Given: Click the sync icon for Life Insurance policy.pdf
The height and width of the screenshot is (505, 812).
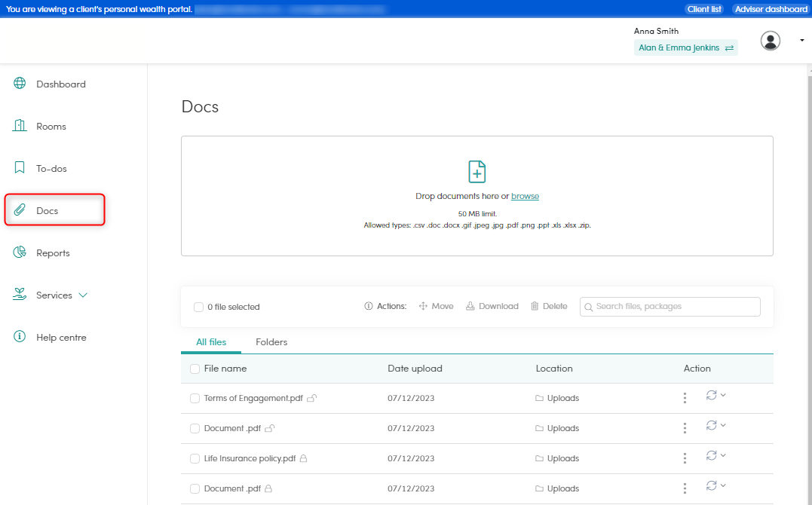Looking at the screenshot, I should point(712,455).
